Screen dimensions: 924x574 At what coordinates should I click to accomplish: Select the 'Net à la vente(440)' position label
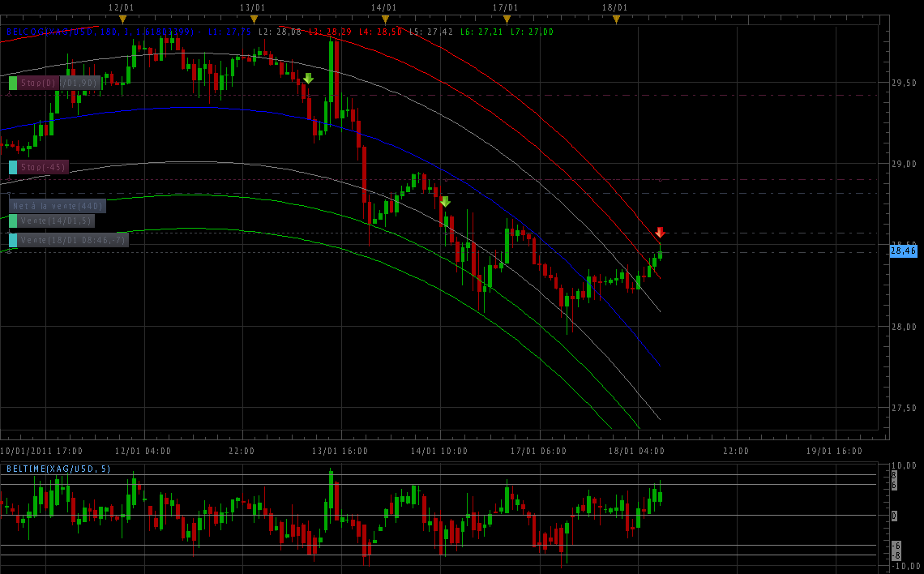coord(58,206)
